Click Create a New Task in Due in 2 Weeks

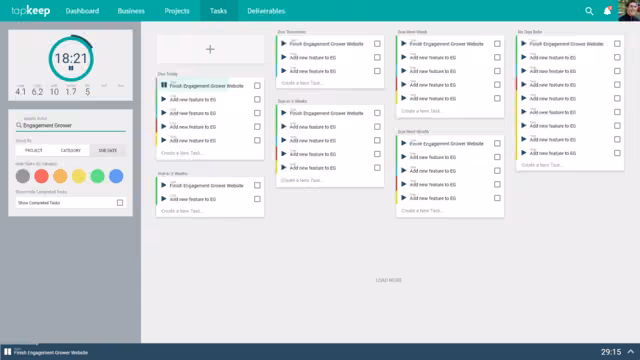tap(182, 211)
